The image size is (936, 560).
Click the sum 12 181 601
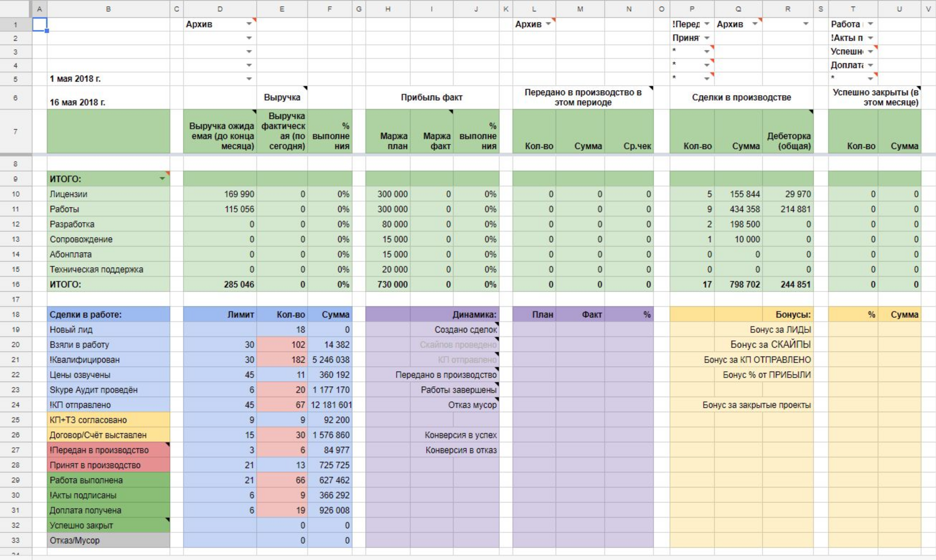click(330, 405)
